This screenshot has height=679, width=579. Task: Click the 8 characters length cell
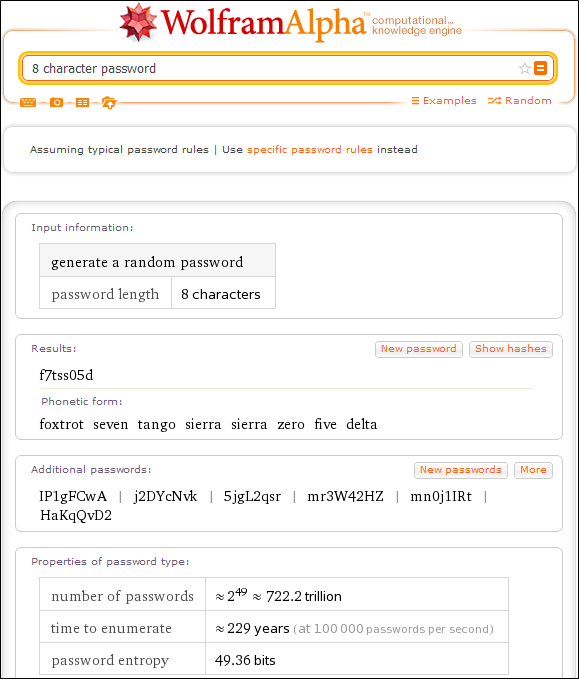(223, 293)
